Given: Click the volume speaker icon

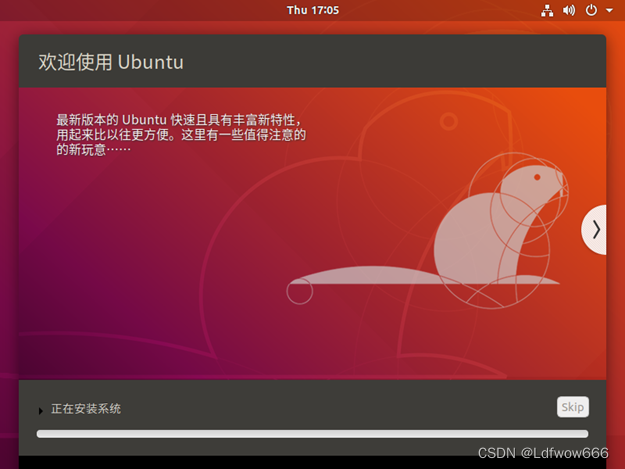Looking at the screenshot, I should 569,10.
